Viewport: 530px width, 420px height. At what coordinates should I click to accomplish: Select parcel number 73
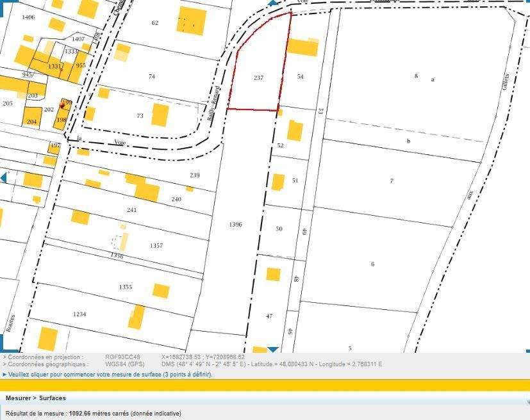tap(140, 115)
